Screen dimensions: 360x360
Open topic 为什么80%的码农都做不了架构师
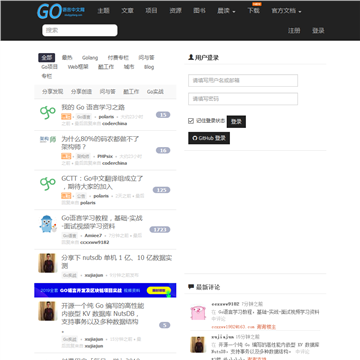tap(100, 143)
